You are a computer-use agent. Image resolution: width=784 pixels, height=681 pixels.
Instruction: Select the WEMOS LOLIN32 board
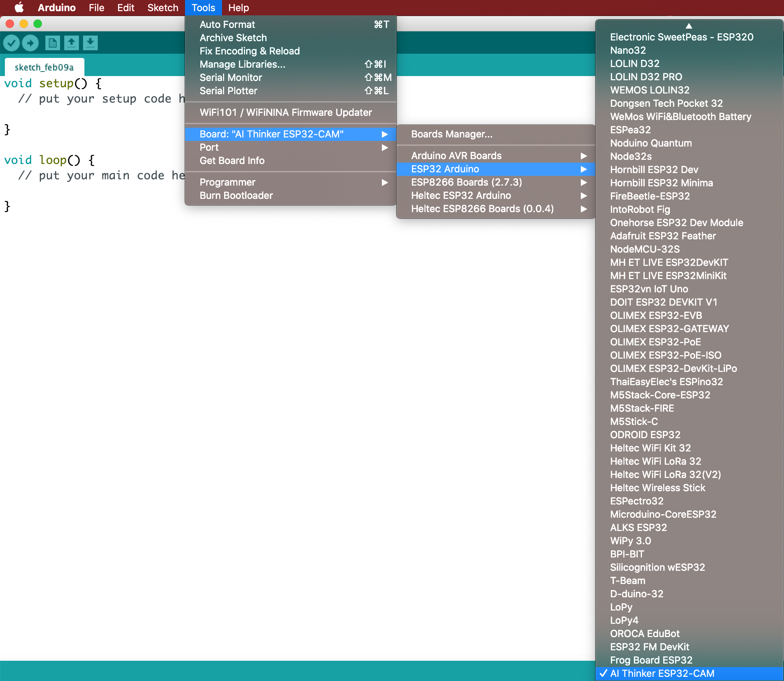[x=689, y=90]
